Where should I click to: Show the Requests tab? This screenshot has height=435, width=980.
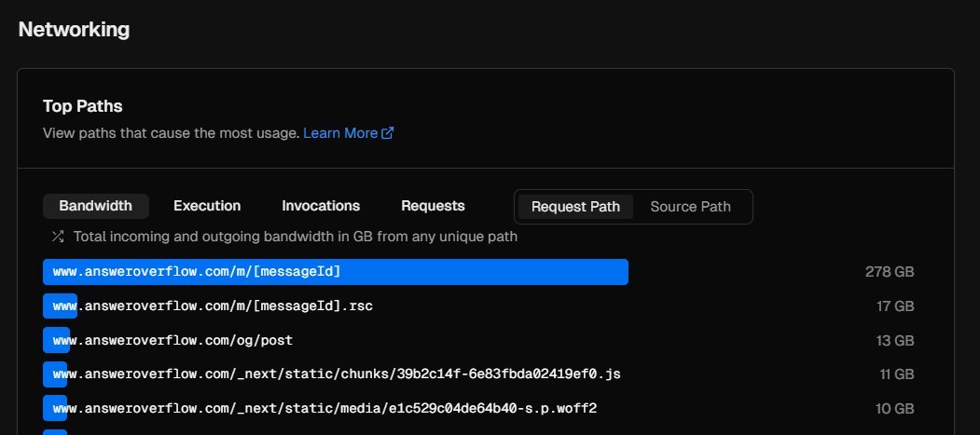click(433, 206)
